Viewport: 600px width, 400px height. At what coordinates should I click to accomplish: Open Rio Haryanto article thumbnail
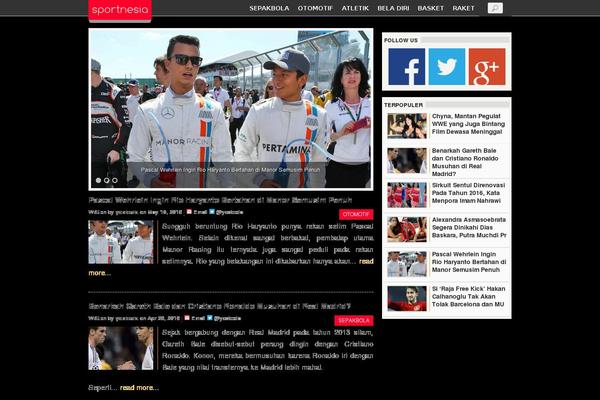[x=121, y=242]
